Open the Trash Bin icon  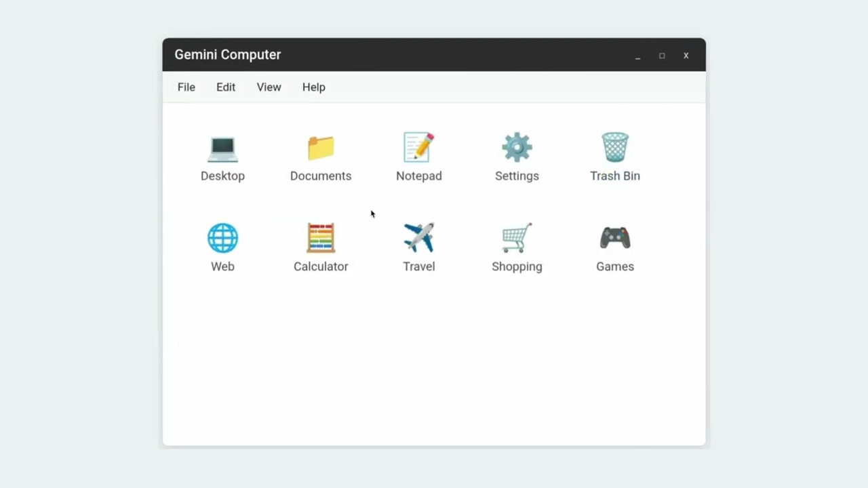(615, 148)
